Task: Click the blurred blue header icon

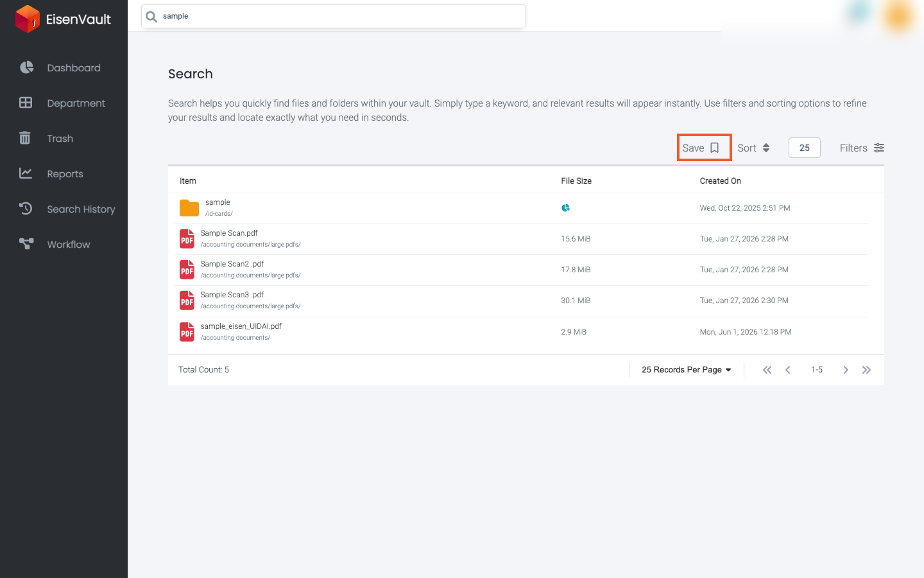Action: [x=859, y=12]
